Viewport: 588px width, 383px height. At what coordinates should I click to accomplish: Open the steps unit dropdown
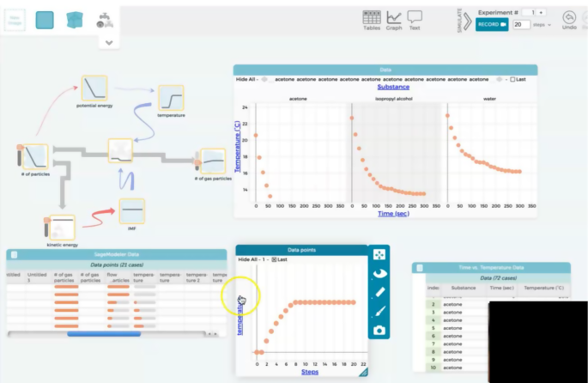click(x=542, y=25)
